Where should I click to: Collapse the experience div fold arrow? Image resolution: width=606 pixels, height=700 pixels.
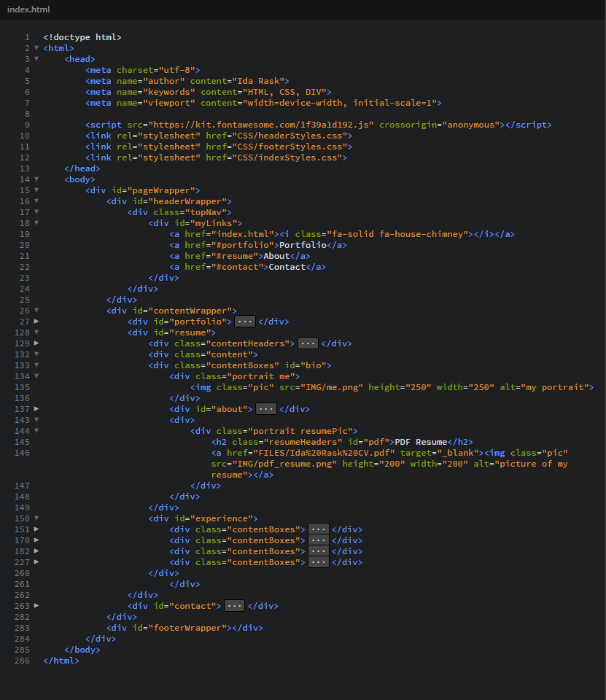tap(36, 518)
